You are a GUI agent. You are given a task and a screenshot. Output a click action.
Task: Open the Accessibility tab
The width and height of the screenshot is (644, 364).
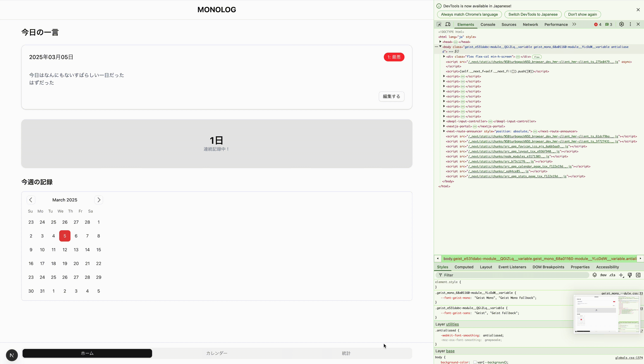coord(608,267)
